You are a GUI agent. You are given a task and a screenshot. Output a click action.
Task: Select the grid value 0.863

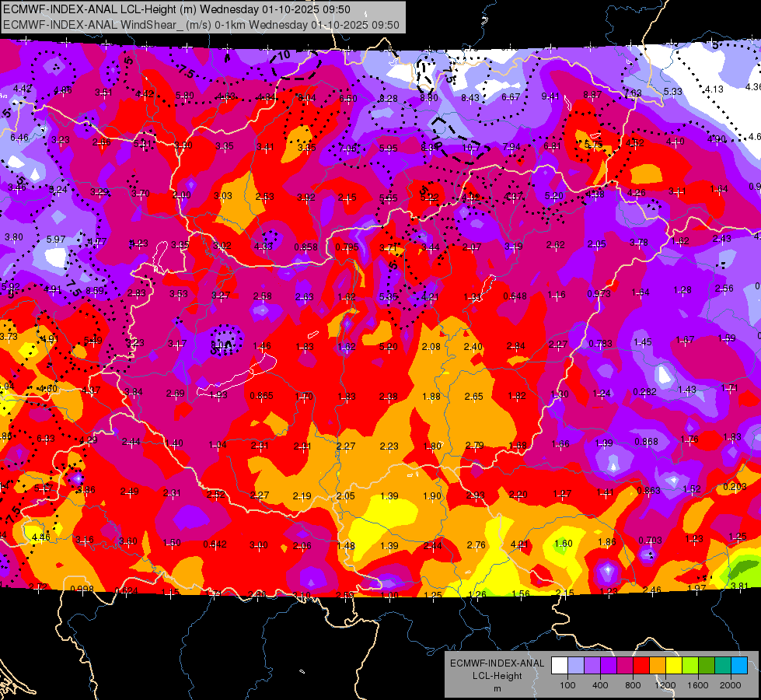click(x=648, y=491)
